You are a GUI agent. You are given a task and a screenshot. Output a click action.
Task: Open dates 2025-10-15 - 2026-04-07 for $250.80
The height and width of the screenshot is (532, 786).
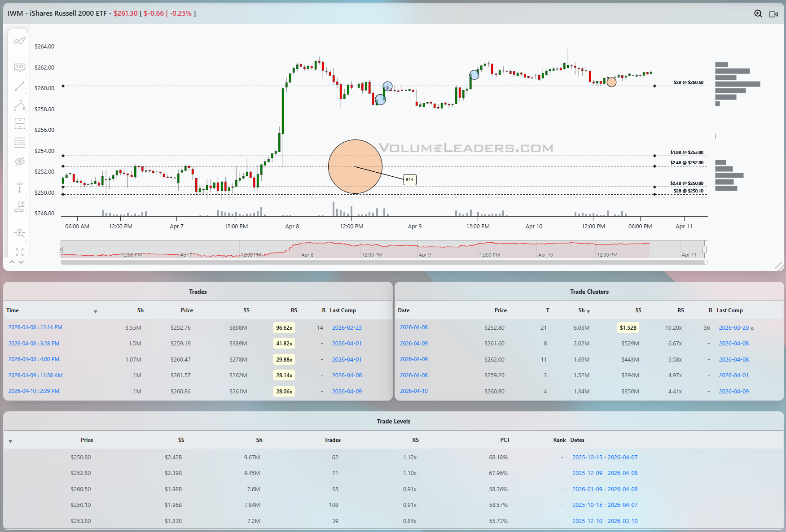click(605, 458)
